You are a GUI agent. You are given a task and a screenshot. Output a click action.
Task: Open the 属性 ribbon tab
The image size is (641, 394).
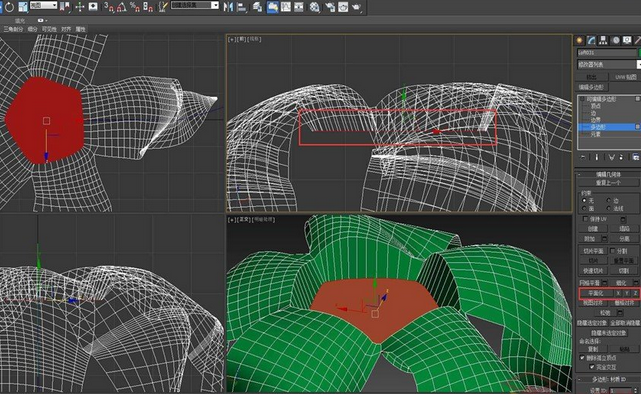(x=81, y=29)
